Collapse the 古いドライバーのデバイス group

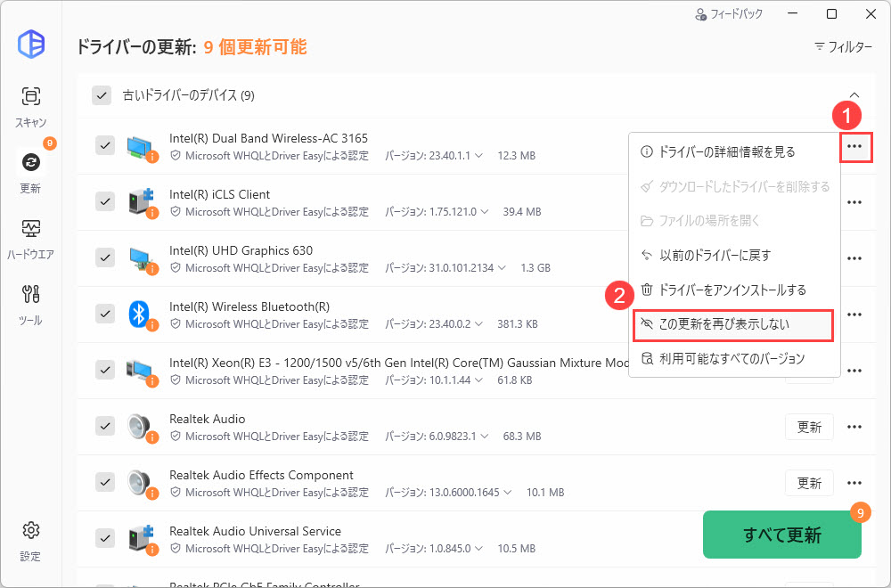point(854,95)
